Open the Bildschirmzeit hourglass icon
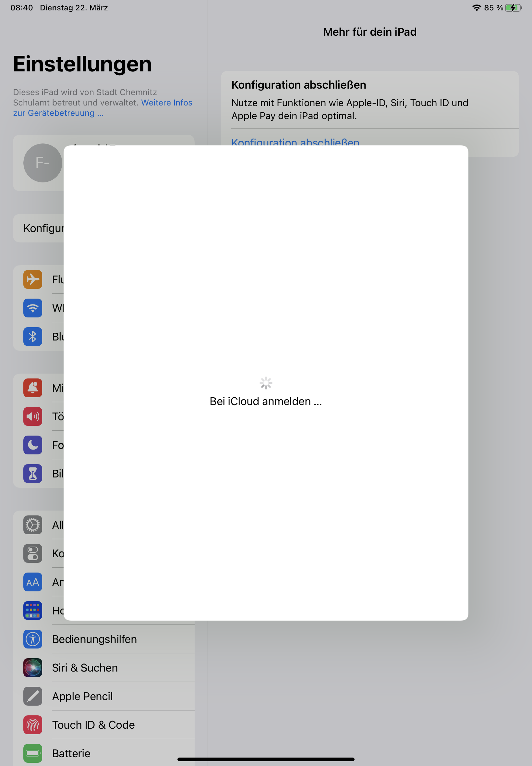The width and height of the screenshot is (532, 766). point(33,474)
